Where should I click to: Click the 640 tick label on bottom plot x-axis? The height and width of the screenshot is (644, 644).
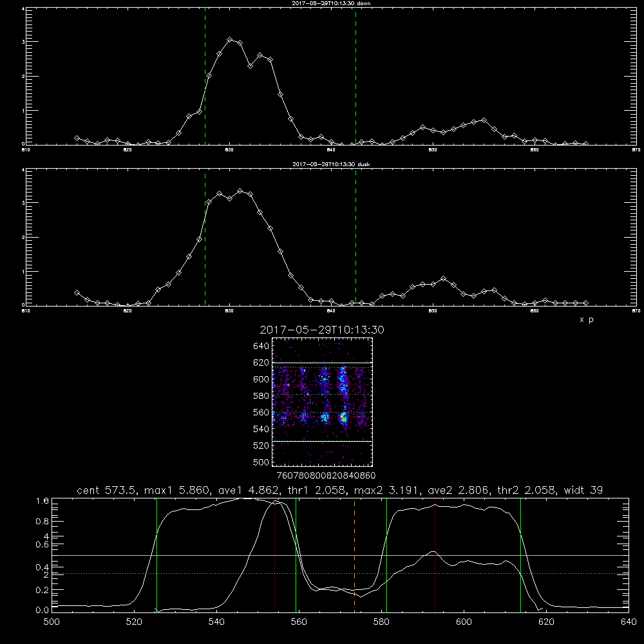tap(629, 622)
